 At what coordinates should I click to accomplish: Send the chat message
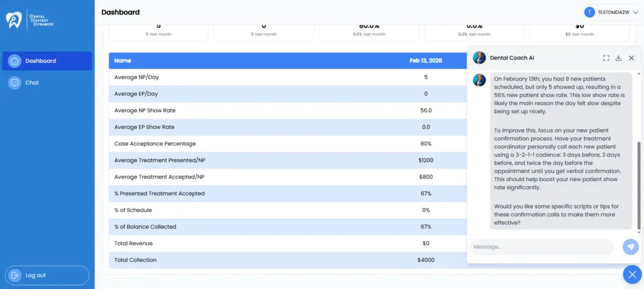pos(630,247)
